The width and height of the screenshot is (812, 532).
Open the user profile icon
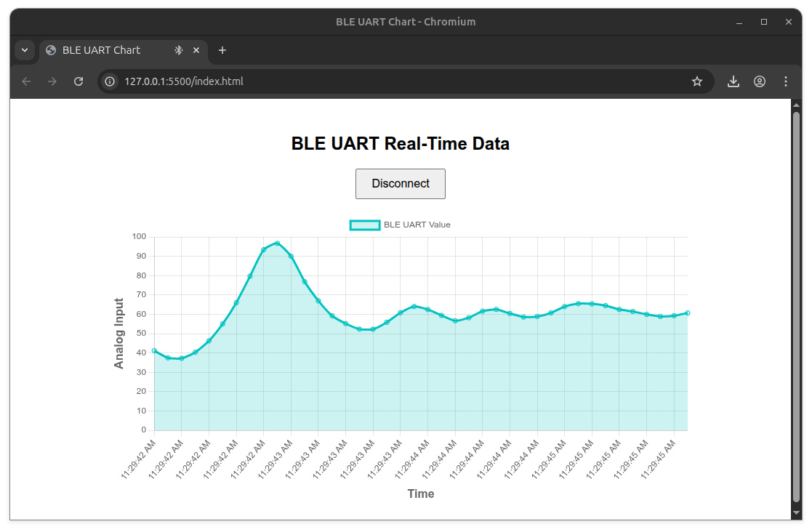pyautogui.click(x=760, y=81)
